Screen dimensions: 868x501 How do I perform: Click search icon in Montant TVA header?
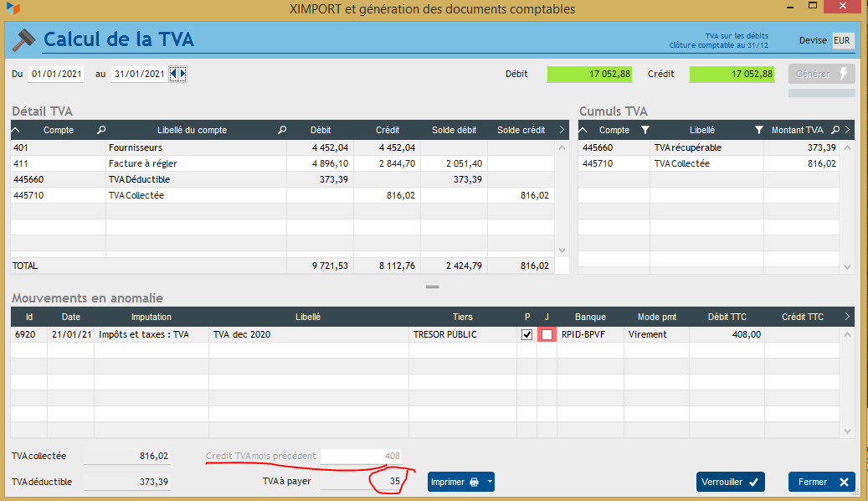(x=835, y=130)
